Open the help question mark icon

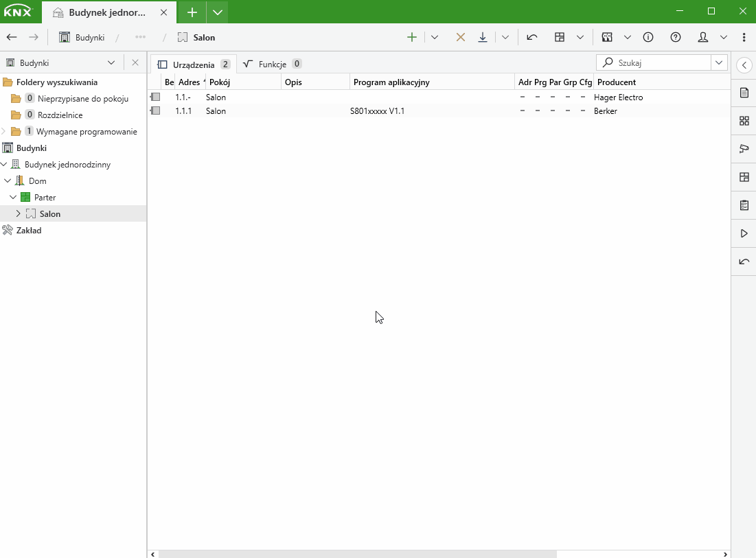(x=676, y=38)
